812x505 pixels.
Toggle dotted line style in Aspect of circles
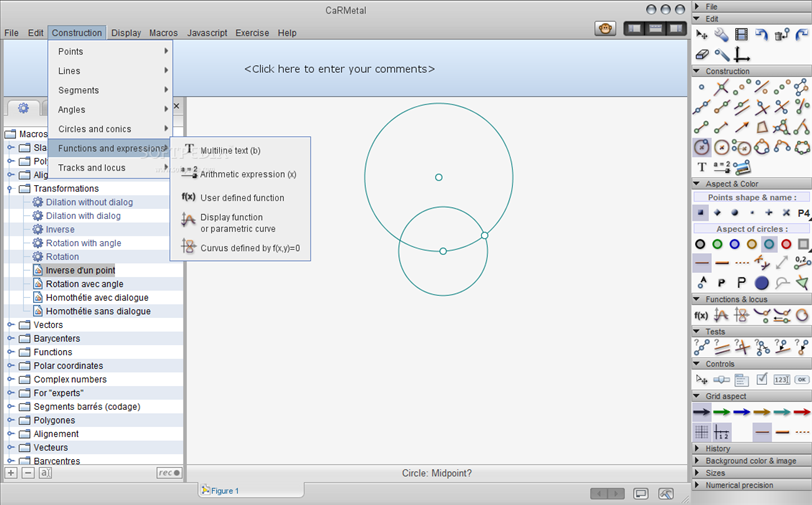[x=742, y=263]
